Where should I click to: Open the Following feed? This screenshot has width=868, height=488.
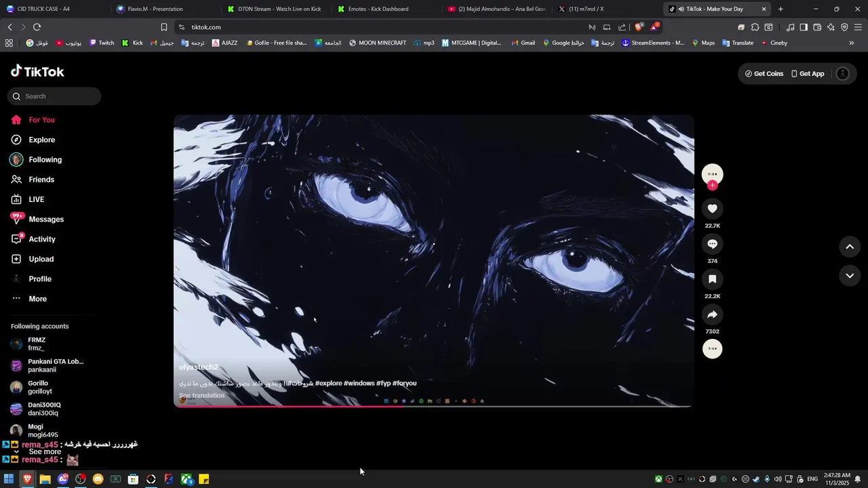(x=37, y=160)
